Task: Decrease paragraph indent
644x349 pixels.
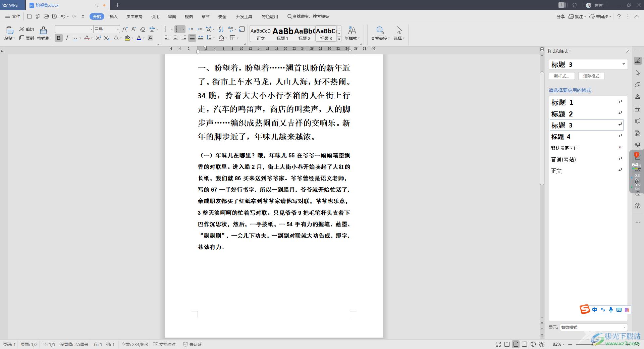Action: click(191, 30)
